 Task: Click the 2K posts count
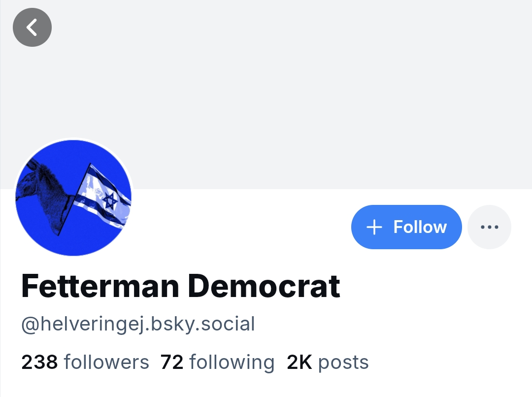(328, 362)
